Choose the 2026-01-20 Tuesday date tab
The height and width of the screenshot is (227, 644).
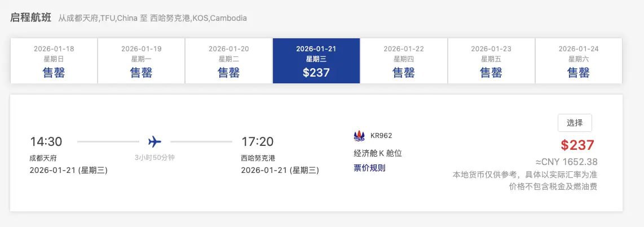pyautogui.click(x=228, y=61)
